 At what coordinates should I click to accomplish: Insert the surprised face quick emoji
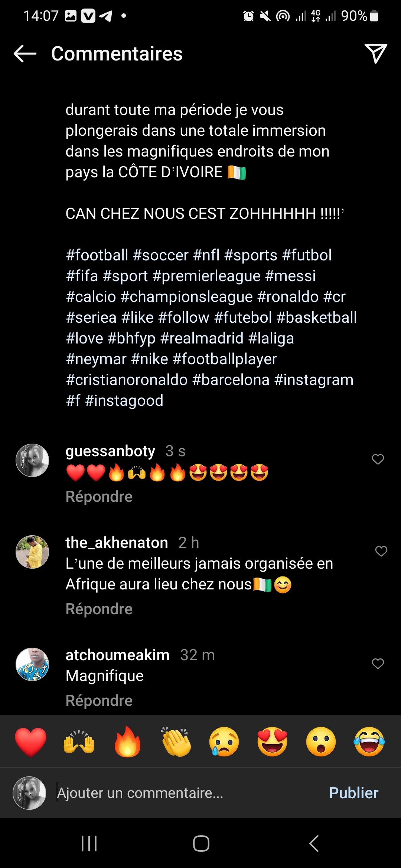point(321,742)
